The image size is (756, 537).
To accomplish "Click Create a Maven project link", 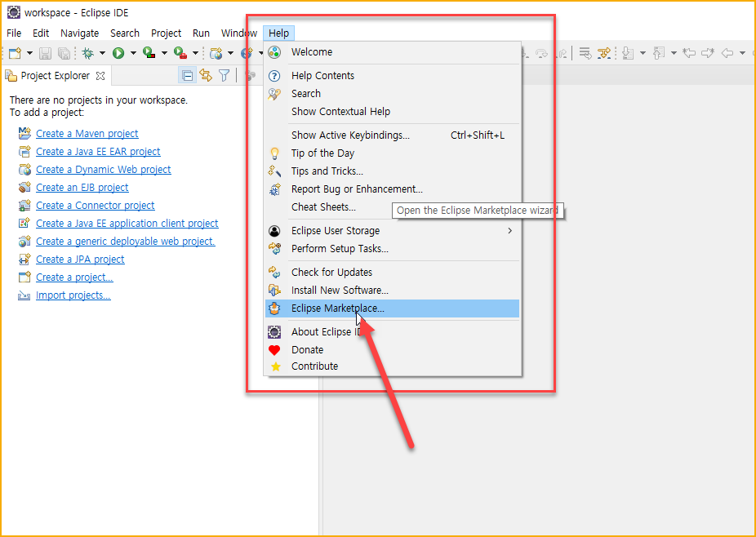I will (87, 134).
